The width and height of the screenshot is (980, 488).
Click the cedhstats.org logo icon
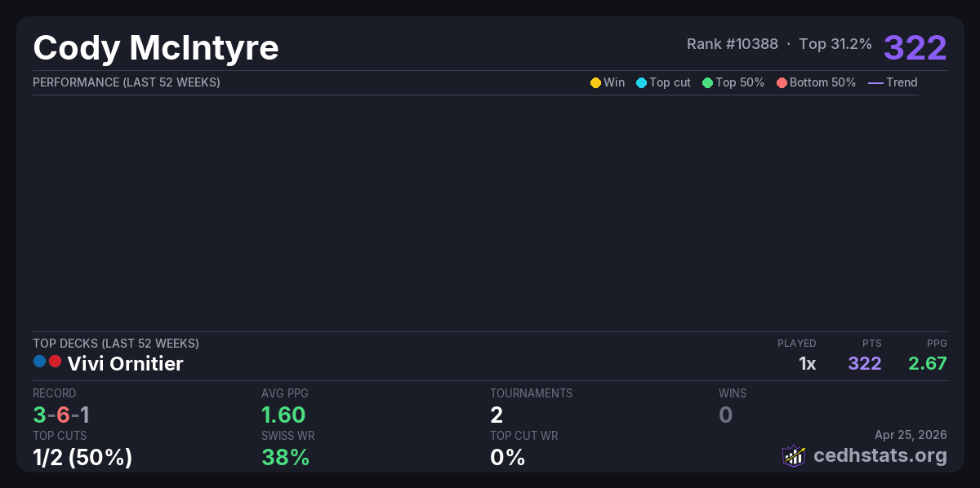[x=794, y=455]
